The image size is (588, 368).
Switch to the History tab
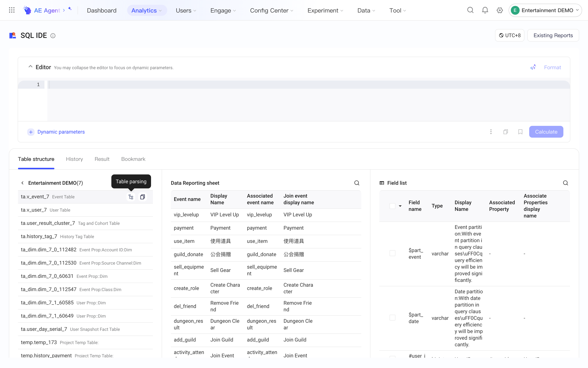coord(74,159)
